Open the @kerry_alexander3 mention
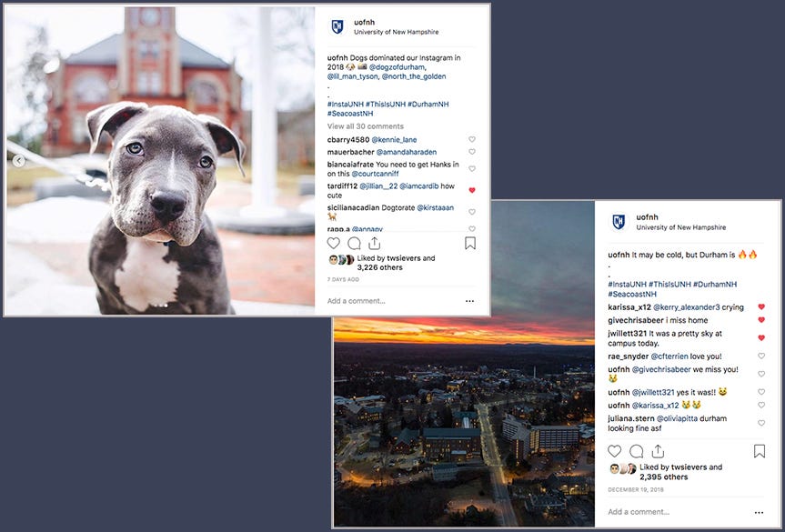 click(687, 307)
